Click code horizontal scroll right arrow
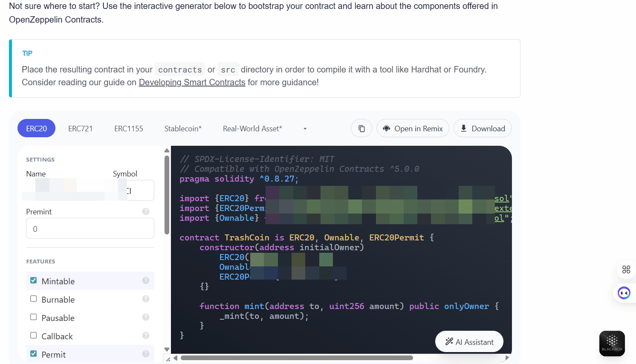 507,358
